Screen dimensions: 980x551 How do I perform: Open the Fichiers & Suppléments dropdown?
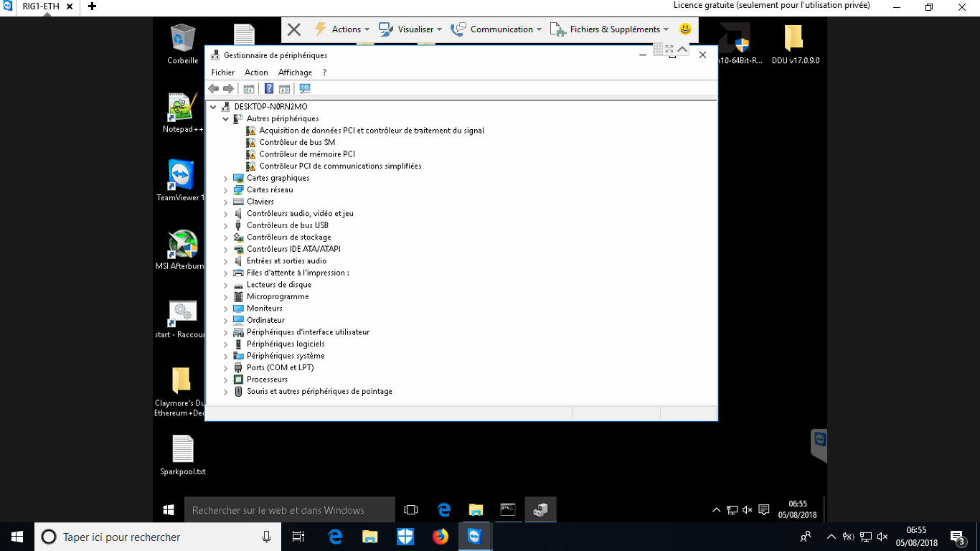[x=609, y=29]
